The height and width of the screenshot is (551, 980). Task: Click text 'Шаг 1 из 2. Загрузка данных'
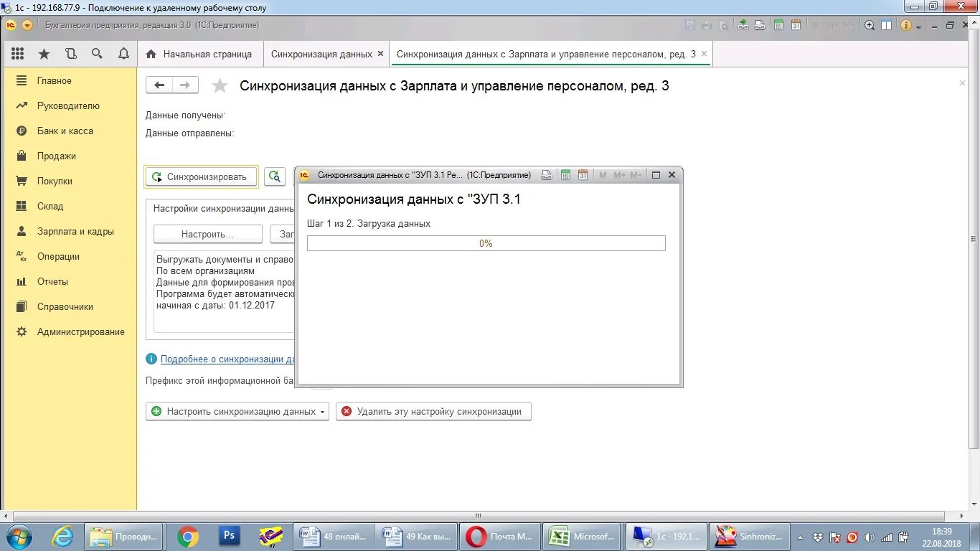[369, 224]
